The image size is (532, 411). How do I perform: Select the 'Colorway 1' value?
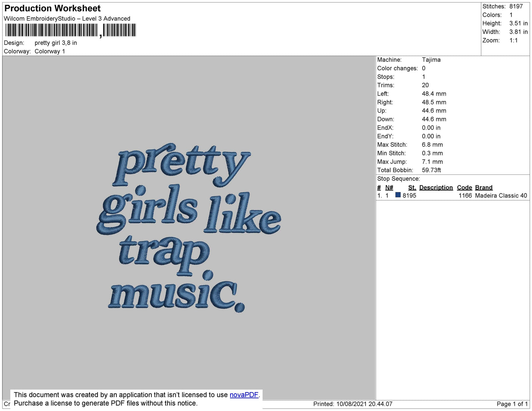[50, 51]
